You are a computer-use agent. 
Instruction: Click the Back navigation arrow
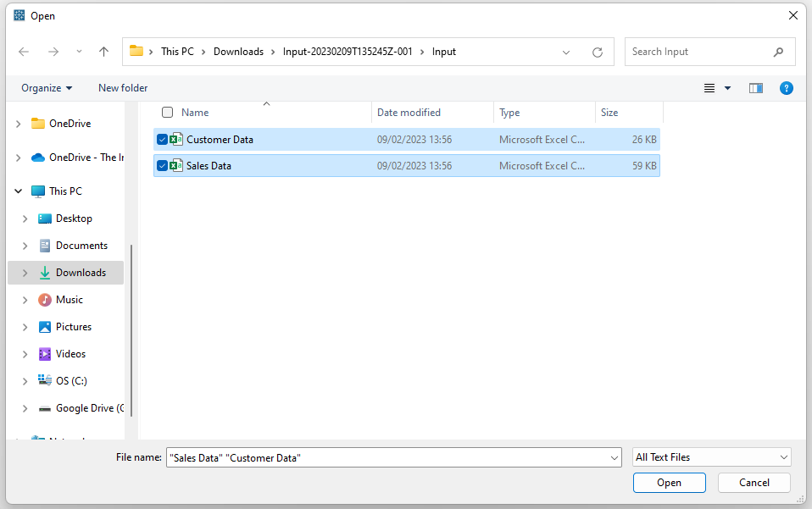(24, 52)
